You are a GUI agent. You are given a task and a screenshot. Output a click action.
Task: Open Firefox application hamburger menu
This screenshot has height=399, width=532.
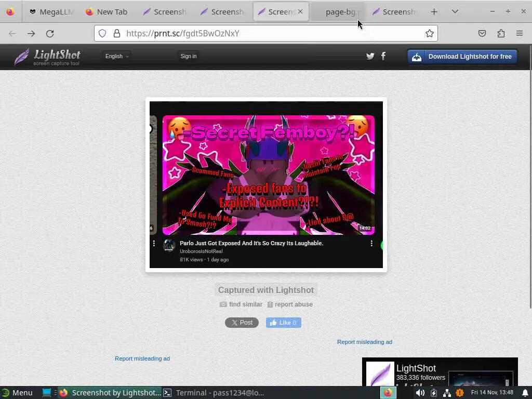[x=520, y=33]
